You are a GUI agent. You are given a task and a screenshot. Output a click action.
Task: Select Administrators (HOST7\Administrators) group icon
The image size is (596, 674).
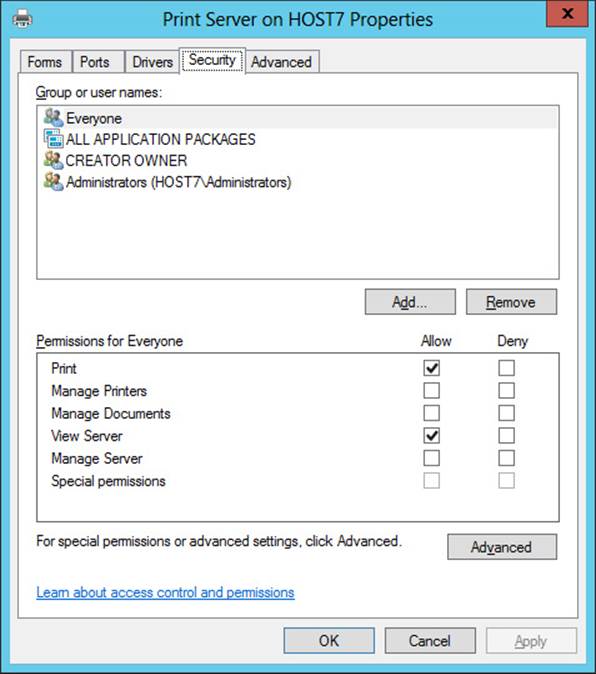(x=53, y=181)
